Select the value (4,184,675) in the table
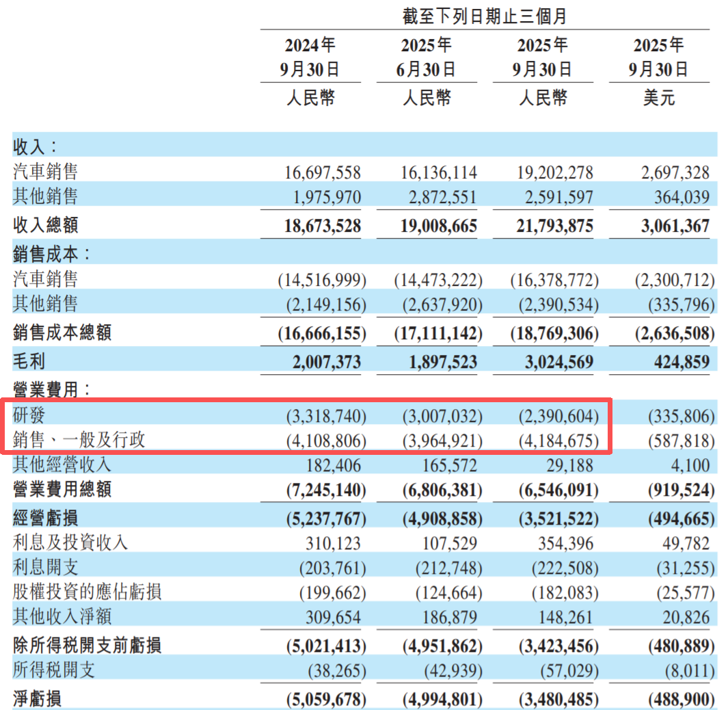 (554, 441)
